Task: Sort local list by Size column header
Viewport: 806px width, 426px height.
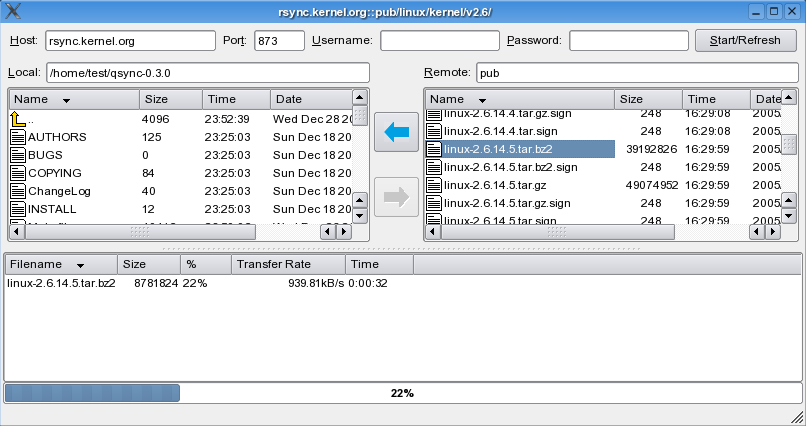Action: tap(171, 99)
